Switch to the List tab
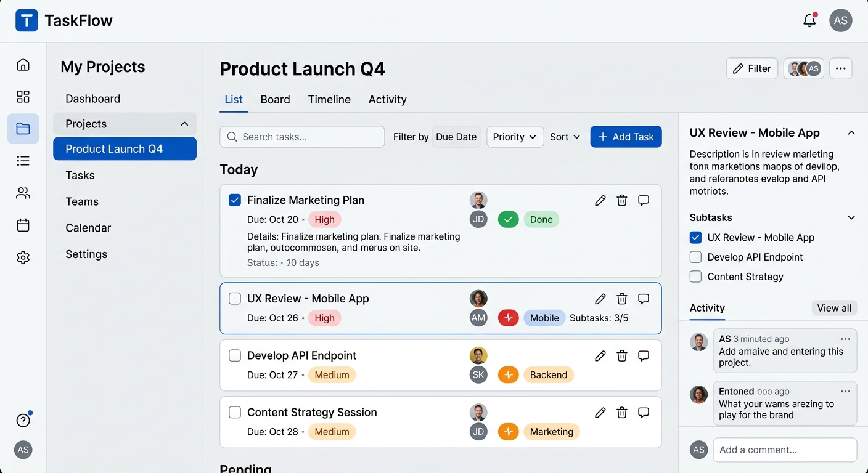Viewport: 868px width, 473px height. [234, 100]
